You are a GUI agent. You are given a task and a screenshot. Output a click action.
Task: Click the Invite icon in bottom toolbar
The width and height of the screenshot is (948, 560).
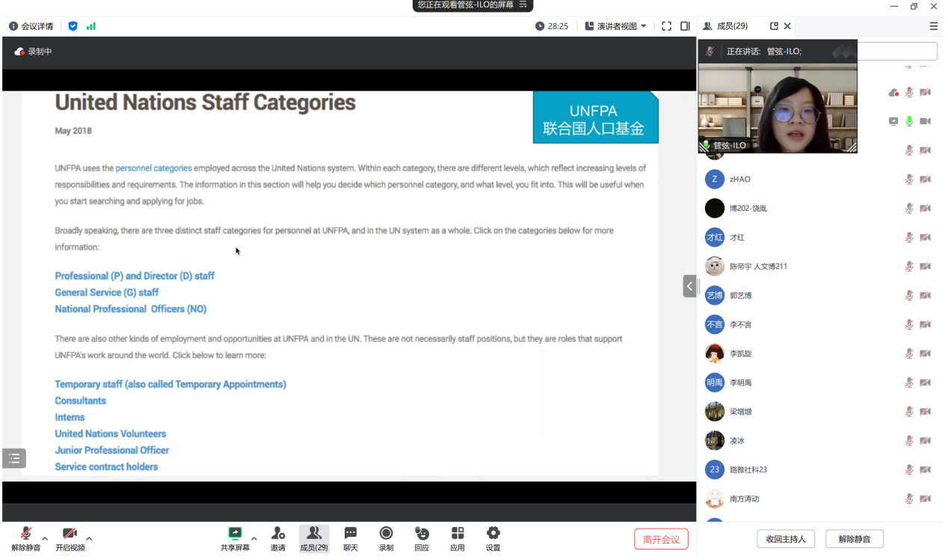tap(278, 538)
